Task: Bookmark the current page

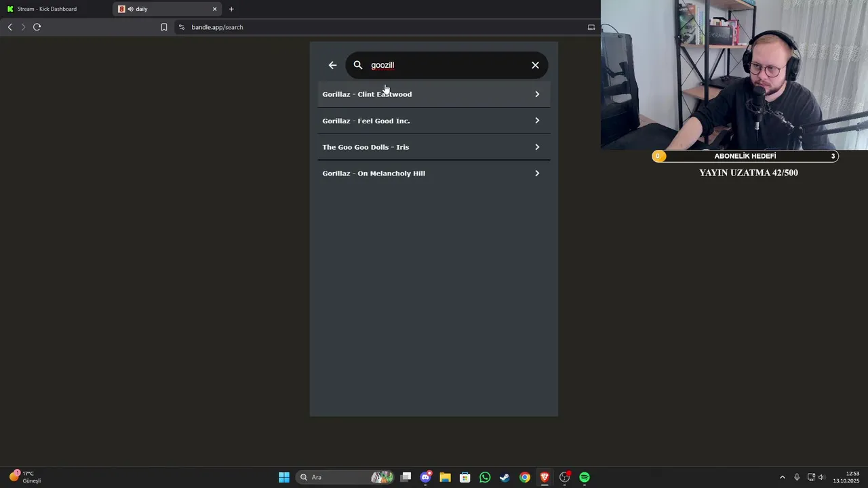Action: point(164,27)
